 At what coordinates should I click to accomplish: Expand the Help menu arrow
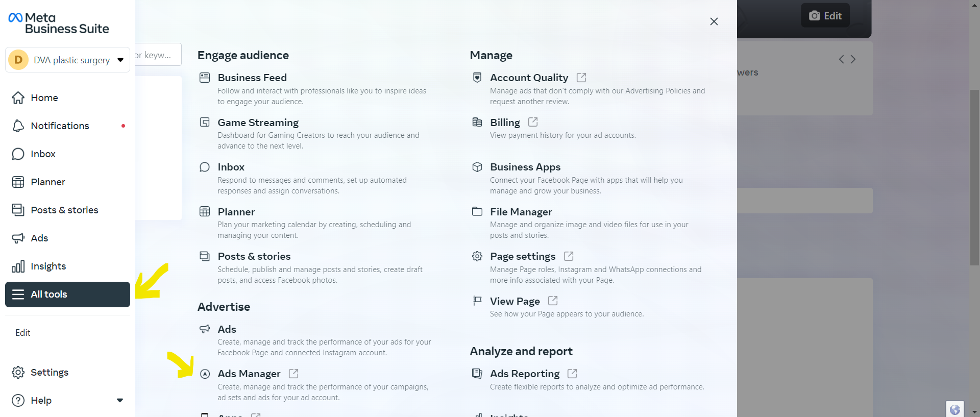(x=120, y=400)
